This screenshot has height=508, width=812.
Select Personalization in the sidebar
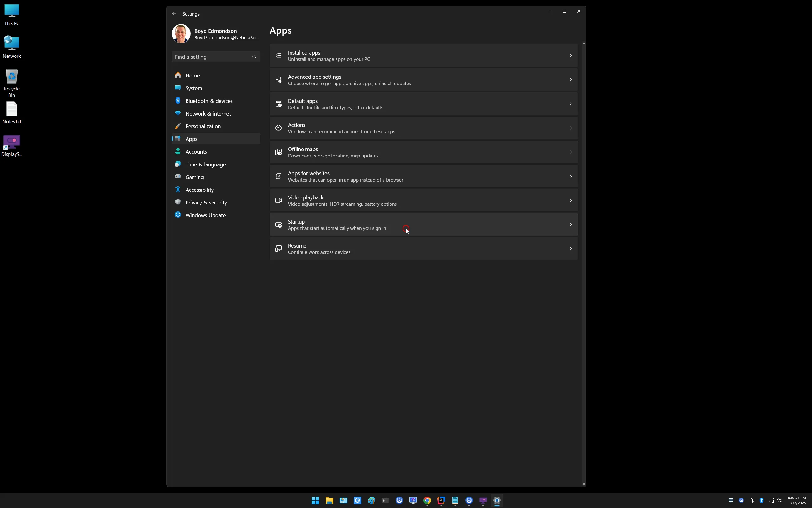216,127
